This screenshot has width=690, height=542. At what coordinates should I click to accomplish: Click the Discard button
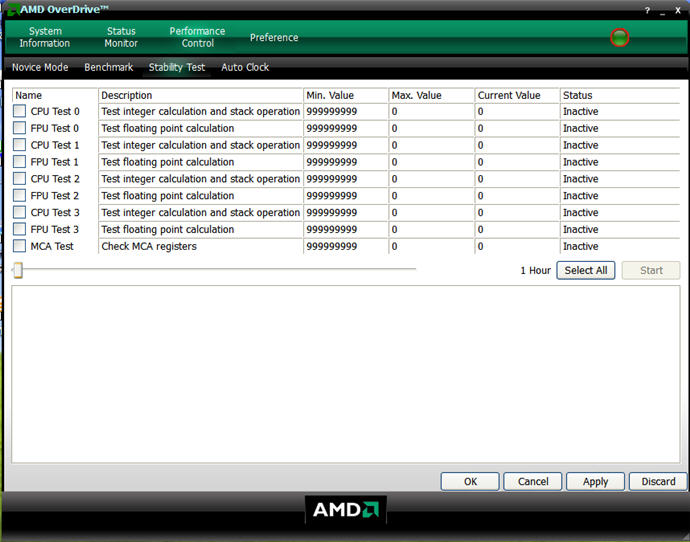click(x=658, y=482)
